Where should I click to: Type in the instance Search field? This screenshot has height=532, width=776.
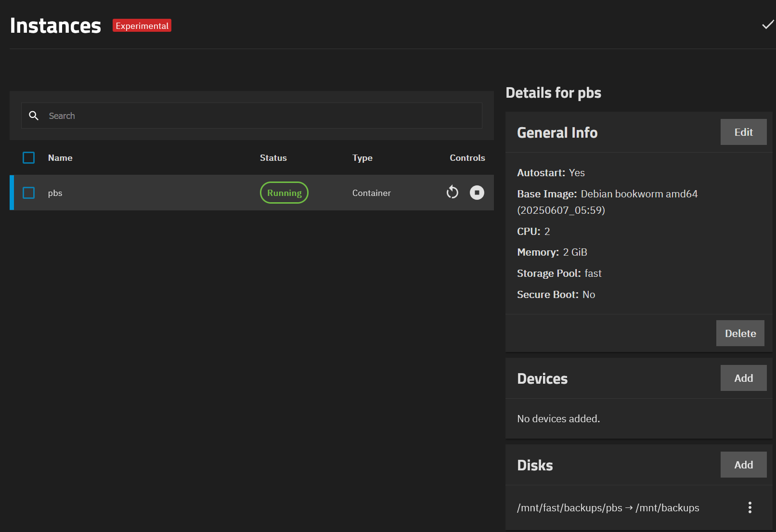[x=260, y=116]
